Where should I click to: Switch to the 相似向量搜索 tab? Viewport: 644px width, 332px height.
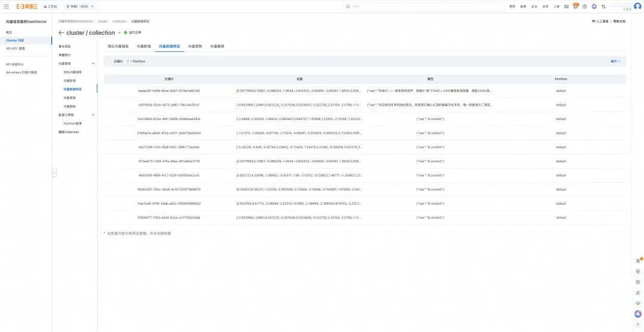click(118, 47)
